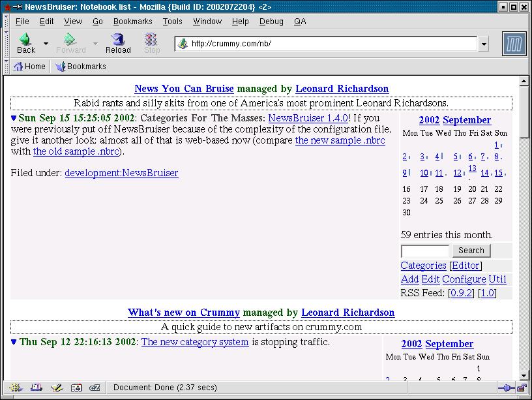The height and width of the screenshot is (400, 532).
Task: Launch ChatZilla IRC icon in status bar
Action: (95, 388)
